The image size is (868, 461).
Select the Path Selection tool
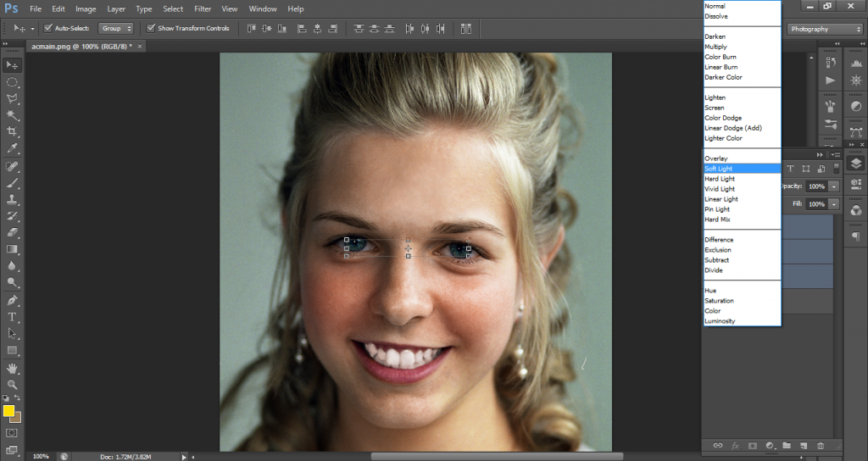coord(12,334)
